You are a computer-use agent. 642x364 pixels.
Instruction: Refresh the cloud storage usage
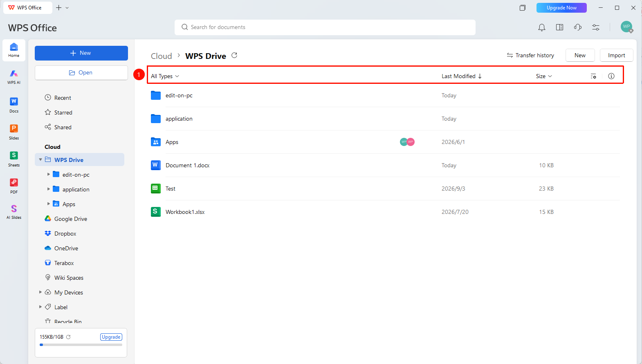pyautogui.click(x=68, y=337)
